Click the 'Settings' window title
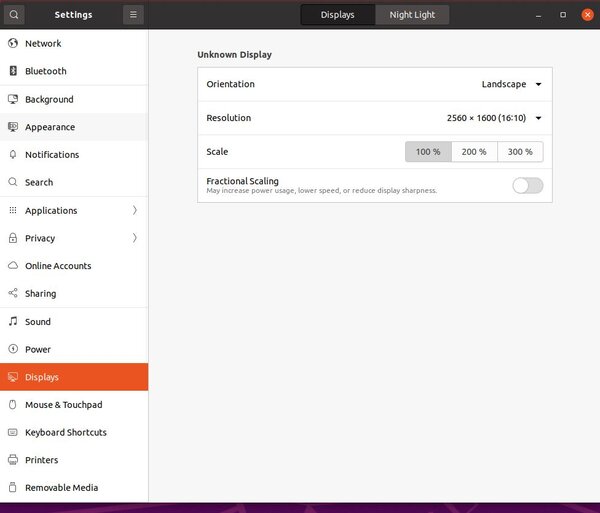 [x=73, y=15]
